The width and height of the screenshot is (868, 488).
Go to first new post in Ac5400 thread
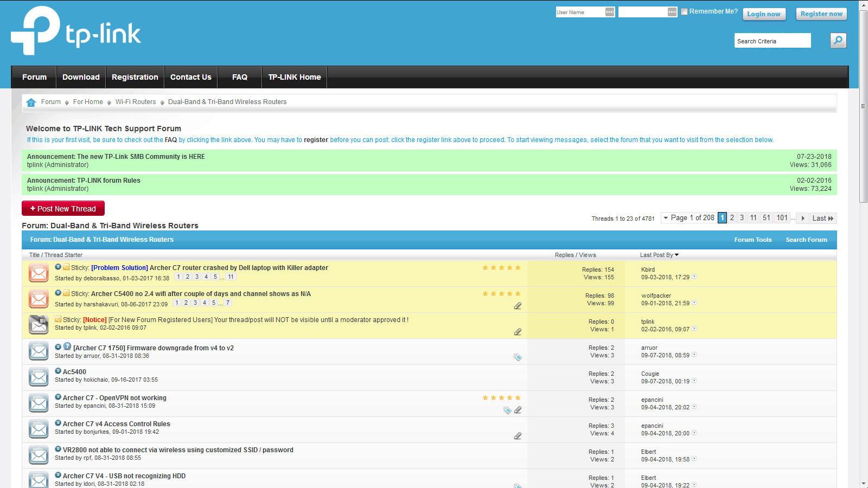point(58,371)
